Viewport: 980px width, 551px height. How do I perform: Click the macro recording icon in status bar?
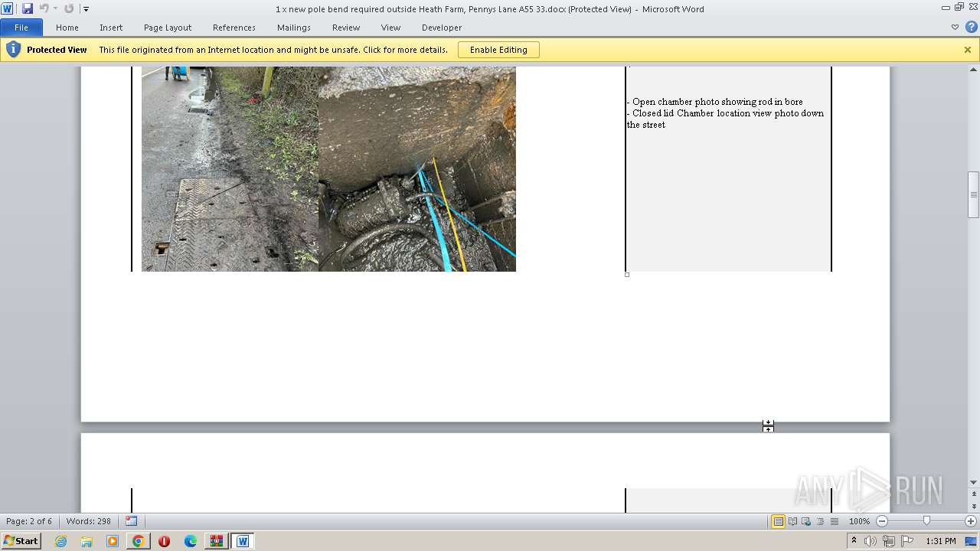(x=131, y=521)
